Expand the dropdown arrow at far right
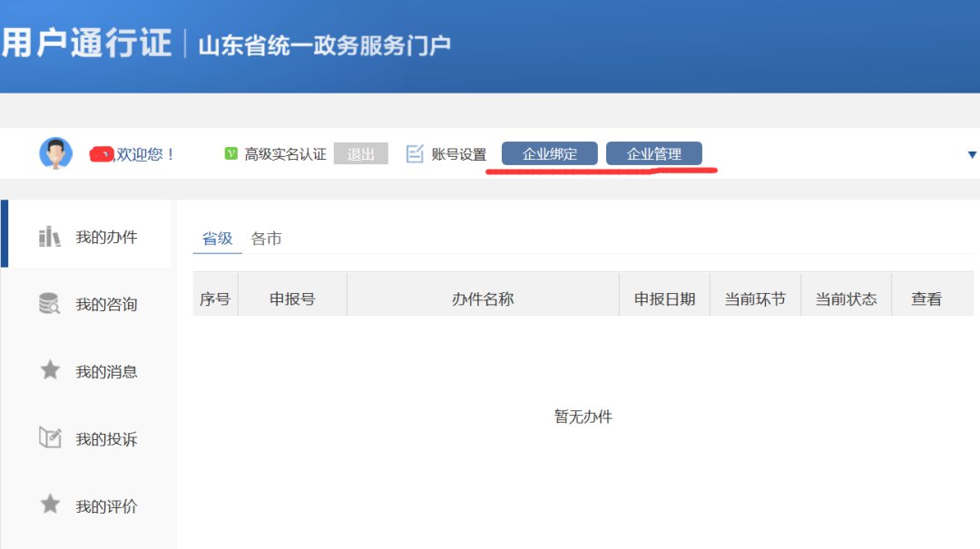 [x=972, y=155]
